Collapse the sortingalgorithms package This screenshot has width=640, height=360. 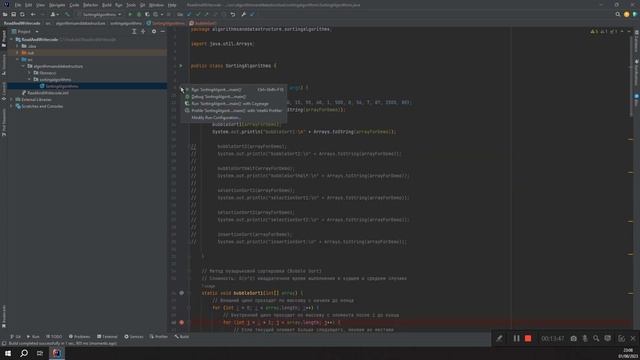29,80
